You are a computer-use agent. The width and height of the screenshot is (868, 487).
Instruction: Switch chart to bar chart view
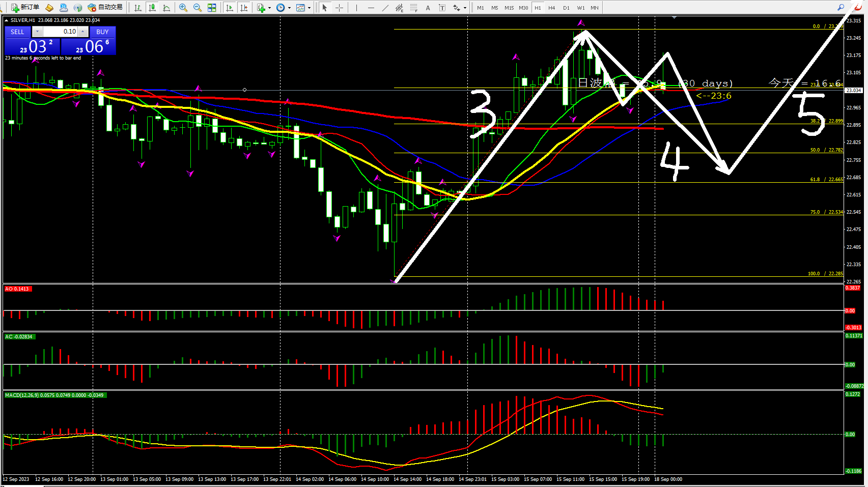pos(138,8)
